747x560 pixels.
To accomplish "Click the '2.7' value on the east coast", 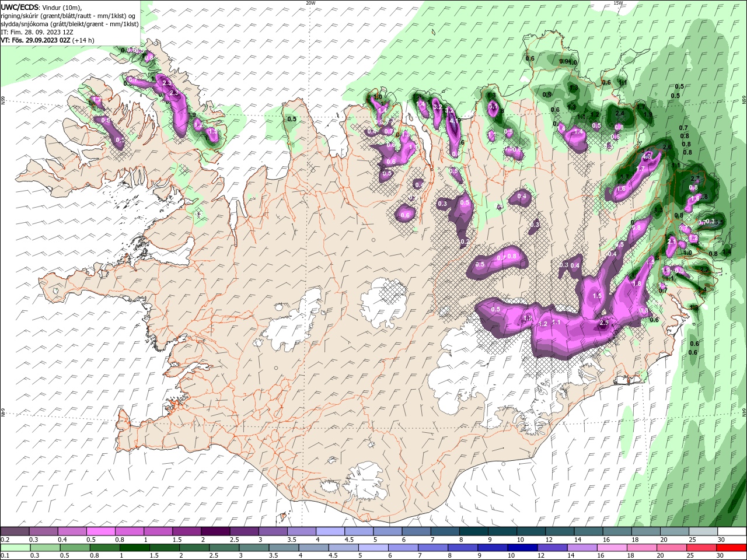I will point(695,178).
